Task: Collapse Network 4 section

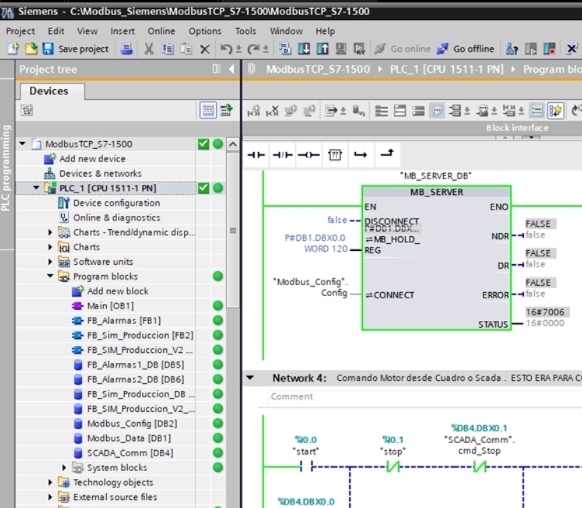Action: tap(250, 378)
